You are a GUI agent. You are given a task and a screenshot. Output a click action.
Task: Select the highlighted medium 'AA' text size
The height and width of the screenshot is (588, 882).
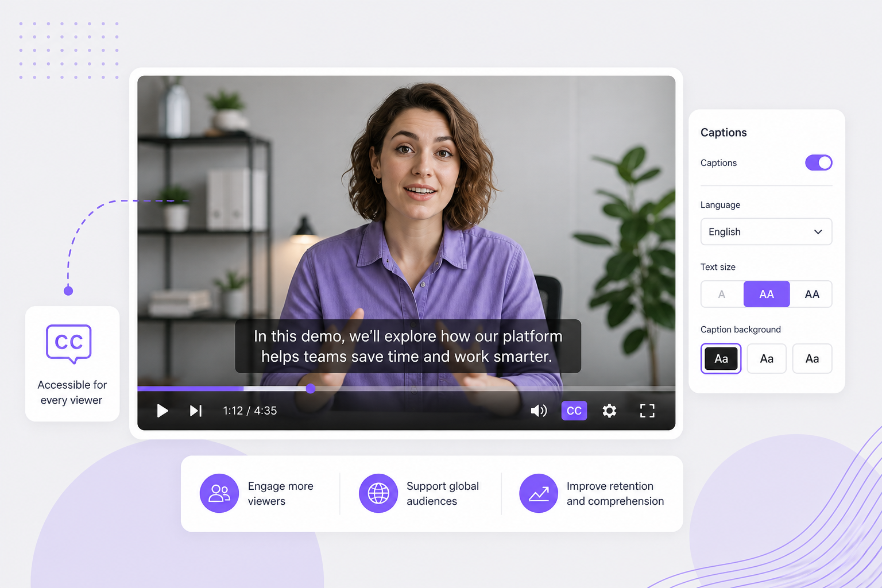pyautogui.click(x=767, y=294)
